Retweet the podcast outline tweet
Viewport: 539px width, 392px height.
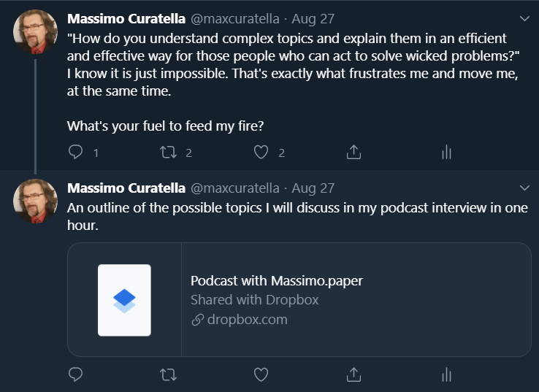click(168, 374)
